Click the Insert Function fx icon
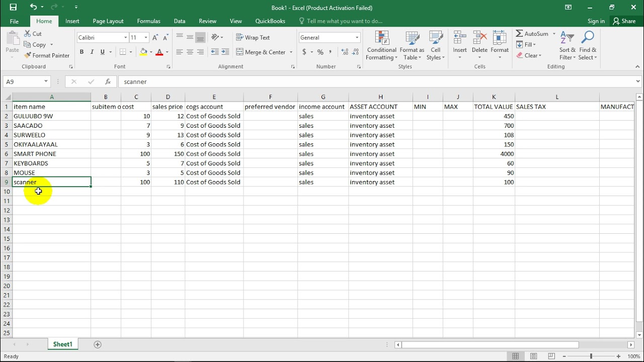This screenshot has height=362, width=644. (x=108, y=81)
